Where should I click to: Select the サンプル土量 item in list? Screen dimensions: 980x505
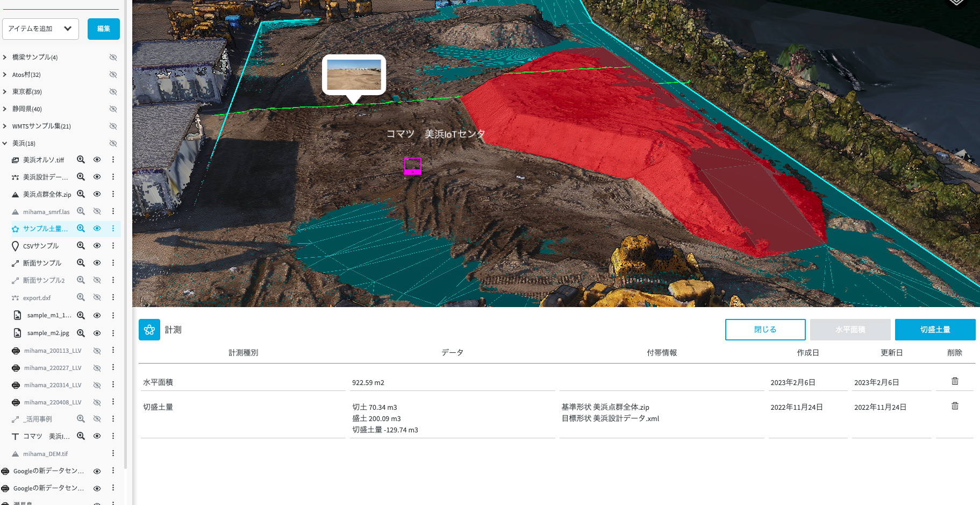pyautogui.click(x=45, y=229)
